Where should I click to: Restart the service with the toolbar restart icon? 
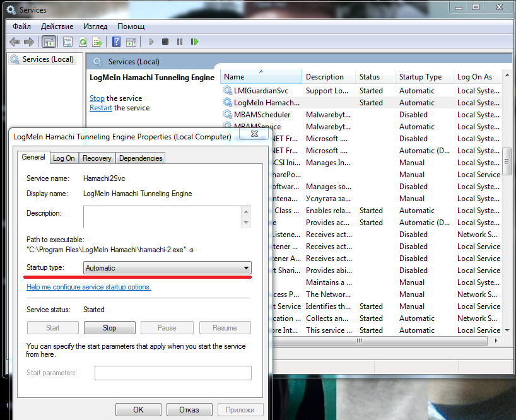click(x=194, y=42)
